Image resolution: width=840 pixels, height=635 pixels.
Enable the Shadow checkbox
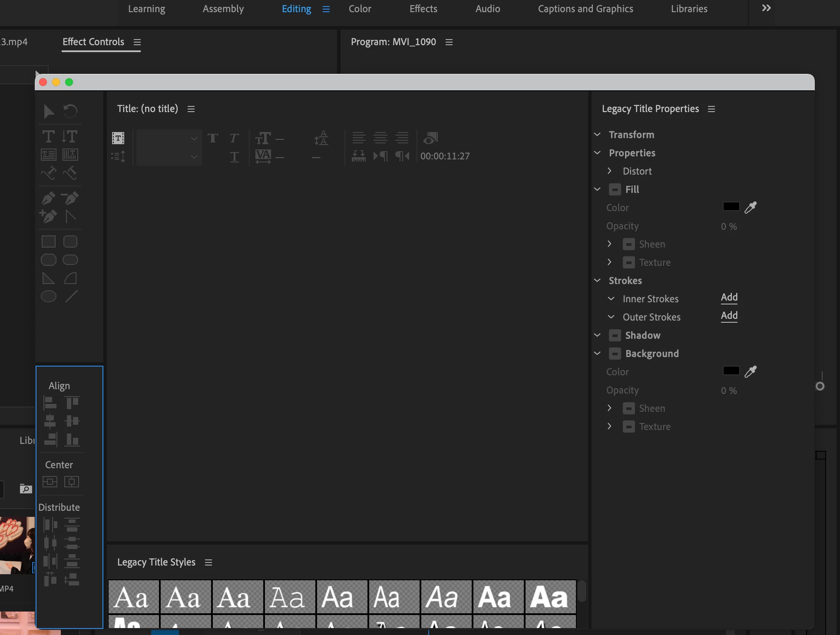615,335
